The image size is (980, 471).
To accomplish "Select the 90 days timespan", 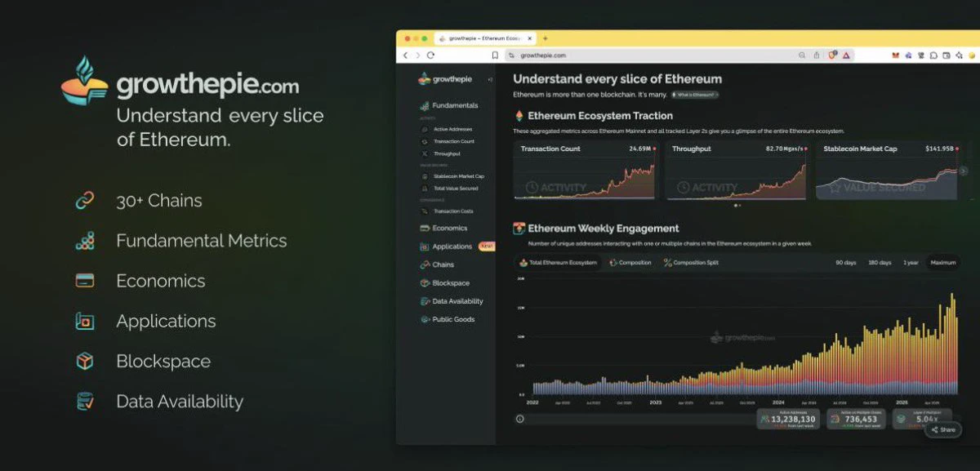I will point(844,263).
